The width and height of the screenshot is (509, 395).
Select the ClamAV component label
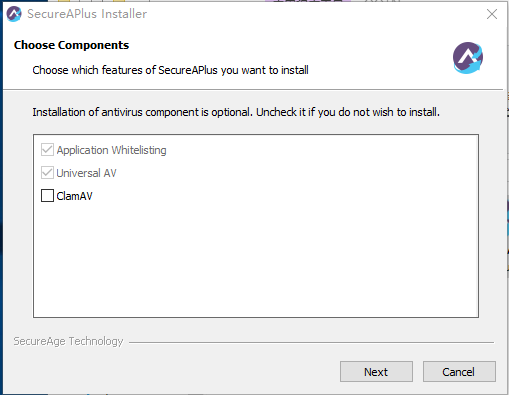[74, 196]
